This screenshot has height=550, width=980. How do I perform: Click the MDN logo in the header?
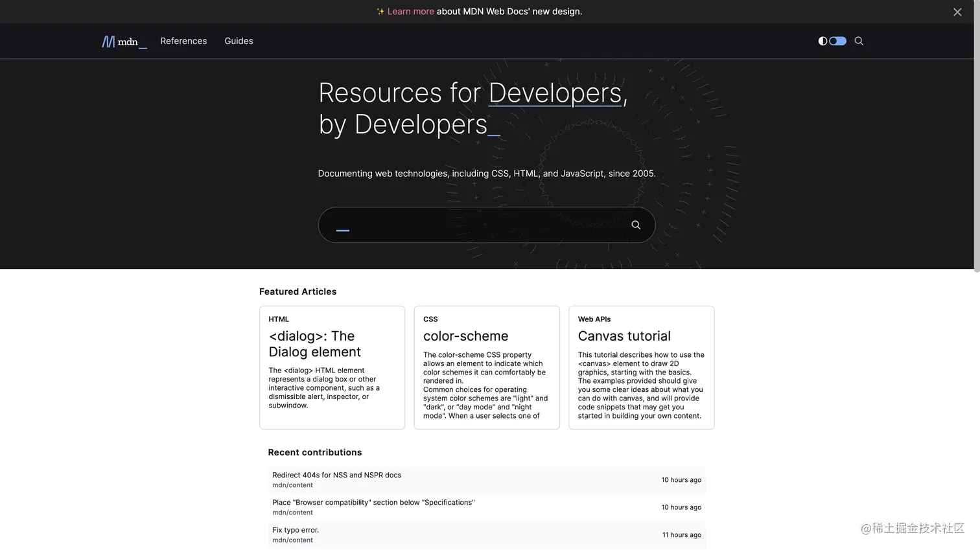[x=124, y=41]
